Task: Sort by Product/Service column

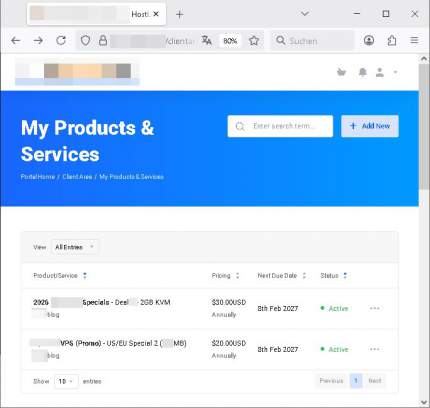Action: pos(60,276)
